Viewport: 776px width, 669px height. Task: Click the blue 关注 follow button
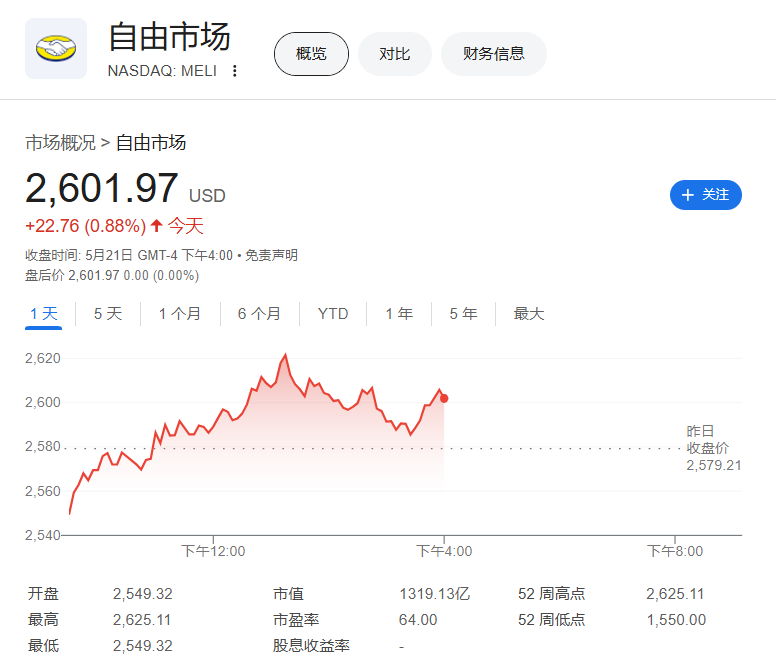click(706, 195)
